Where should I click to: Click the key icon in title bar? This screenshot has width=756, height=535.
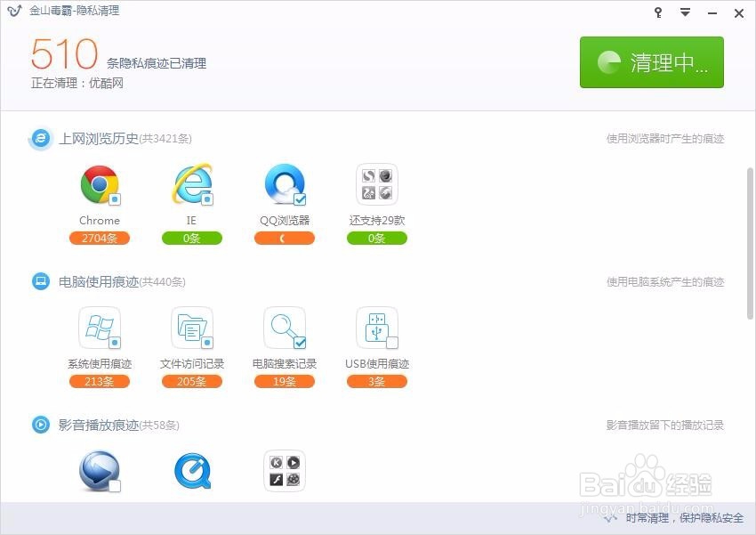pyautogui.click(x=658, y=12)
